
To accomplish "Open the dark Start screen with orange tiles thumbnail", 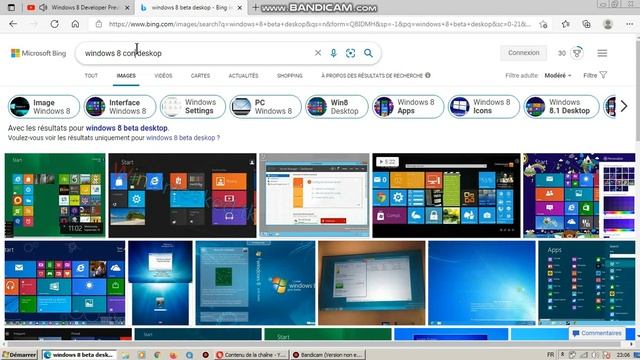I will click(182, 195).
